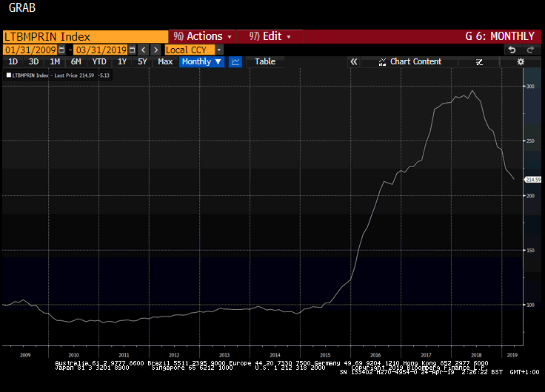Click the LTBMPRIN Index ticker field
545x392 pixels.
tap(85, 36)
